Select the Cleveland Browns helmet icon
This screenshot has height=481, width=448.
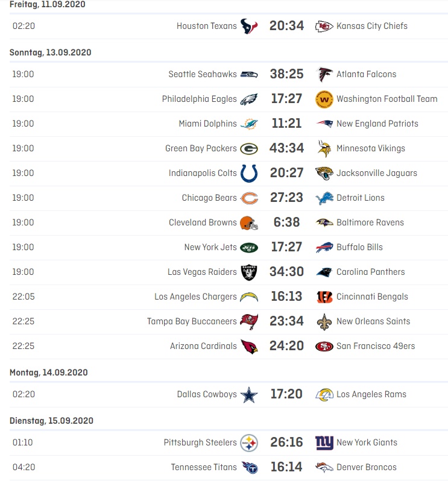point(249,222)
